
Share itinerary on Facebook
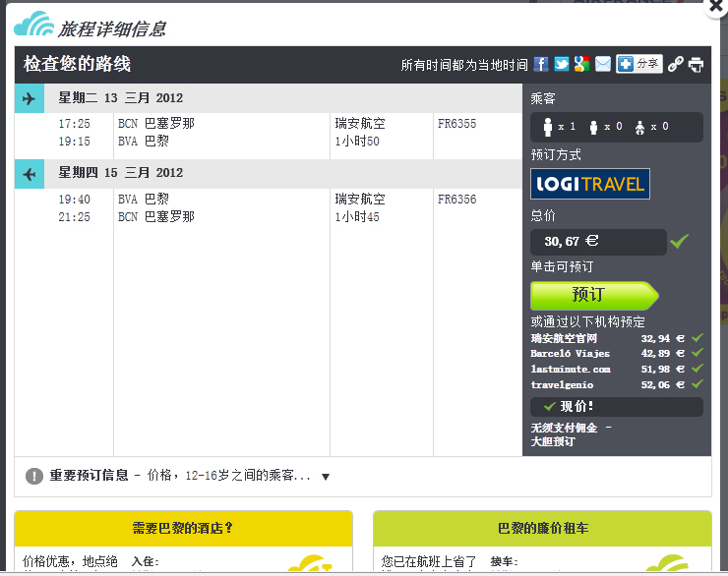pyautogui.click(x=541, y=64)
